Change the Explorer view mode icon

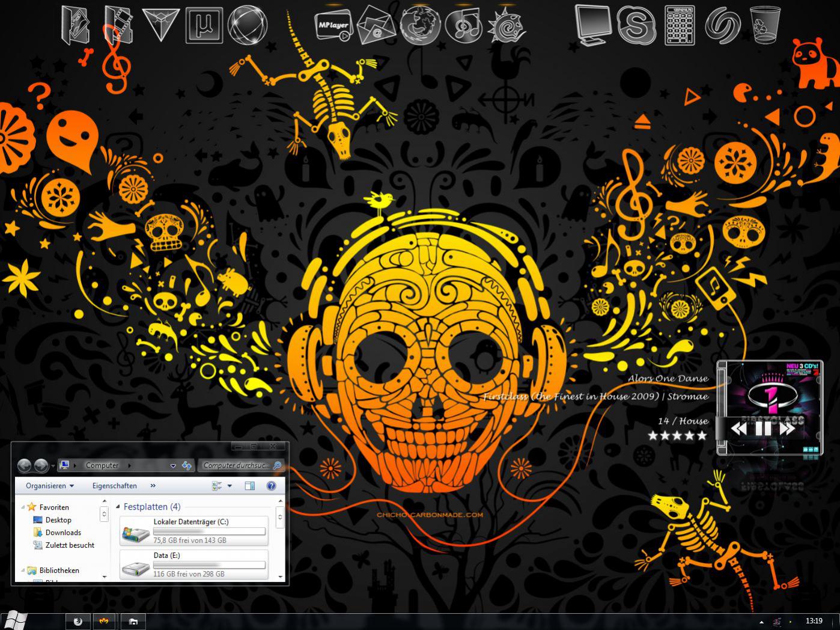tap(217, 486)
